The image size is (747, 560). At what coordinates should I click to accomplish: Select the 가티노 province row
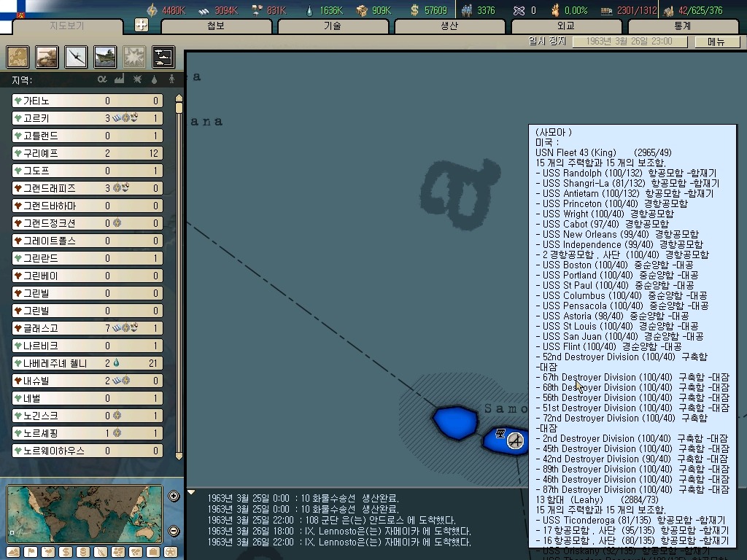click(x=88, y=101)
